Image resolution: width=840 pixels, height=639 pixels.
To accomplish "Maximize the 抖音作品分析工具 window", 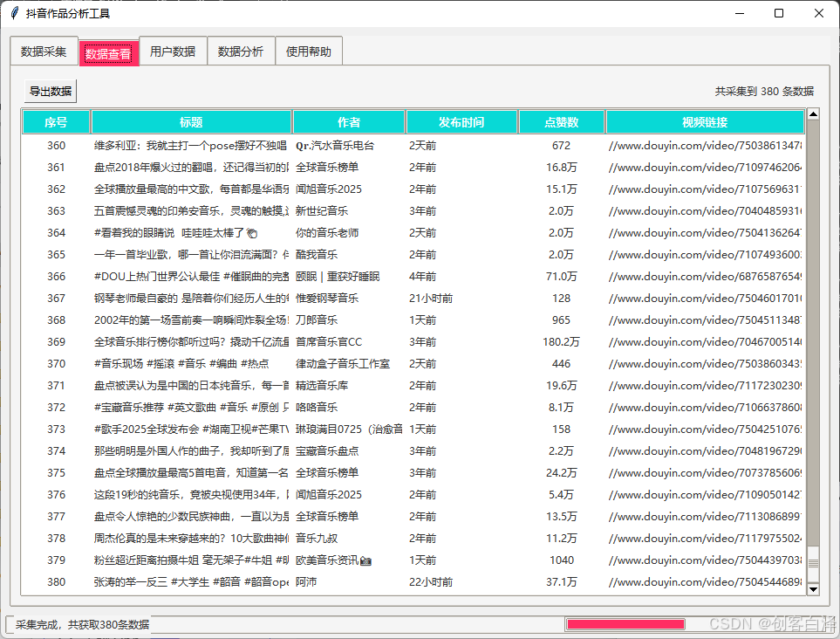I will [x=780, y=13].
